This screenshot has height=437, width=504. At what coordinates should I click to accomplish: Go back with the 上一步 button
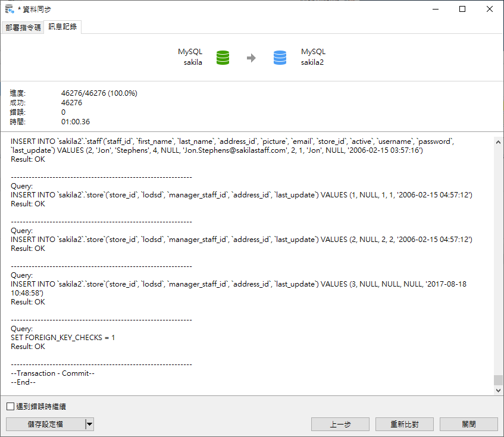[340, 424]
